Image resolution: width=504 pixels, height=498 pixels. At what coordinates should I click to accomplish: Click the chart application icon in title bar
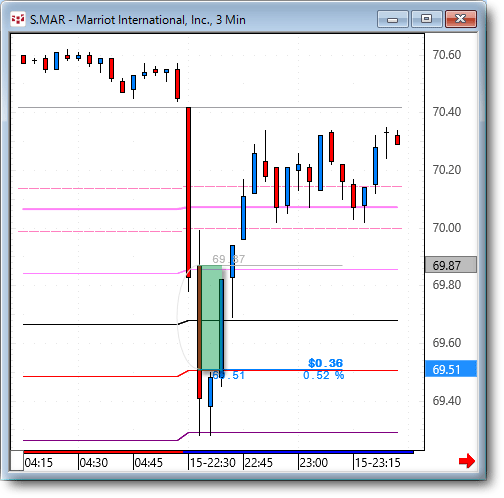[18, 19]
